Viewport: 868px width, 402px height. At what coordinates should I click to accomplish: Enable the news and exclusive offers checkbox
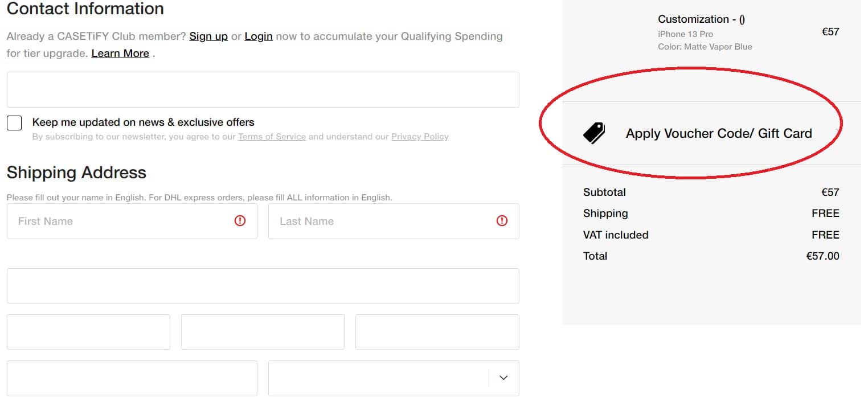[14, 122]
